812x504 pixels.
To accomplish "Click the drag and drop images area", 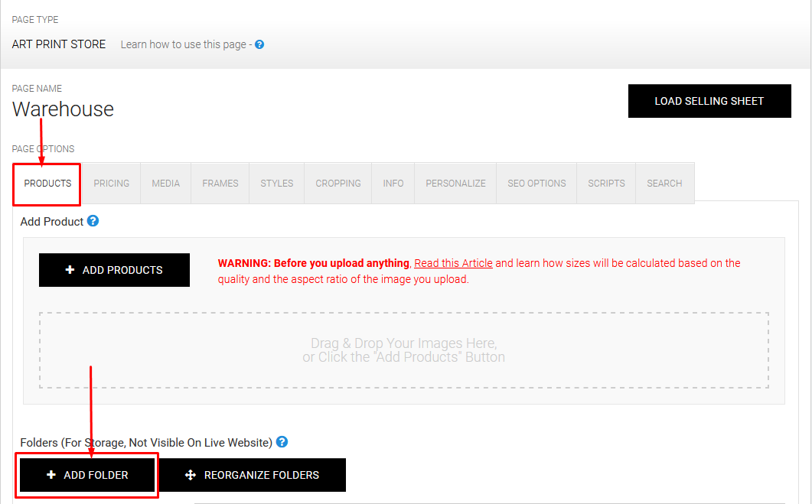I will point(403,350).
